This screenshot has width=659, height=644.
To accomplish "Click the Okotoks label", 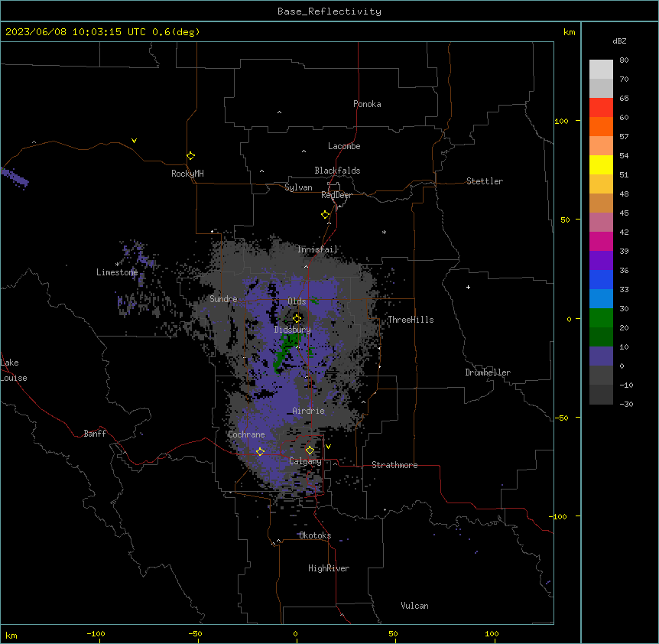I will click(315, 535).
